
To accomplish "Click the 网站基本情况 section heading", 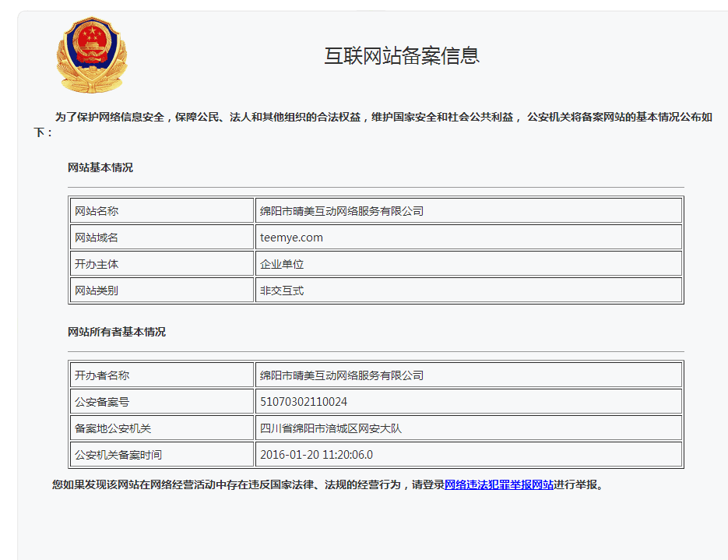I will (100, 167).
